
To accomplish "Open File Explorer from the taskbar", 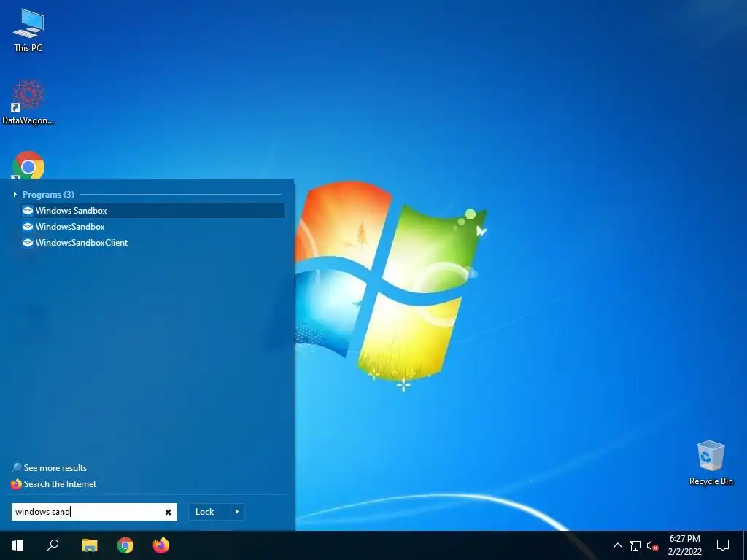I will point(89,545).
